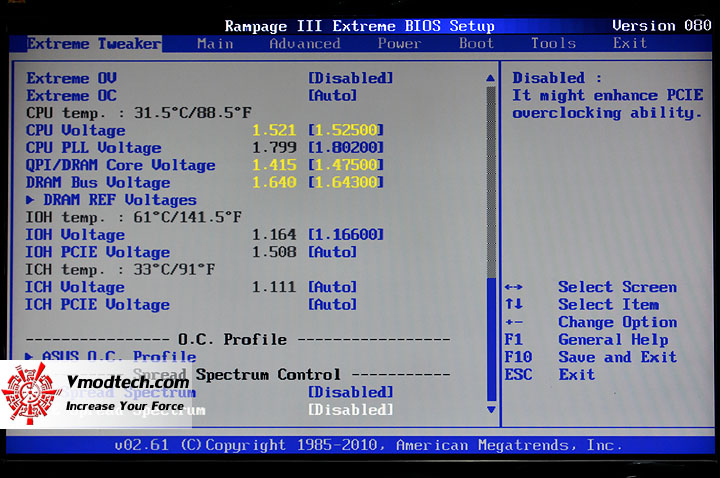
Task: Edit CPU Voltage value 1.52500
Action: click(x=345, y=130)
